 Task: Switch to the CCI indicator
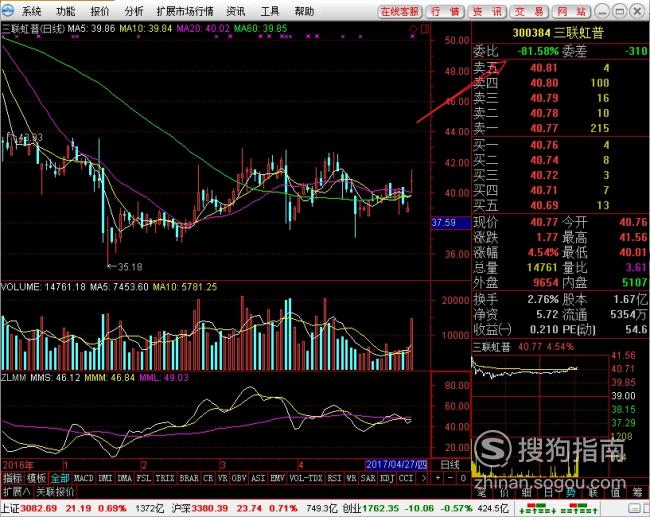(406, 478)
